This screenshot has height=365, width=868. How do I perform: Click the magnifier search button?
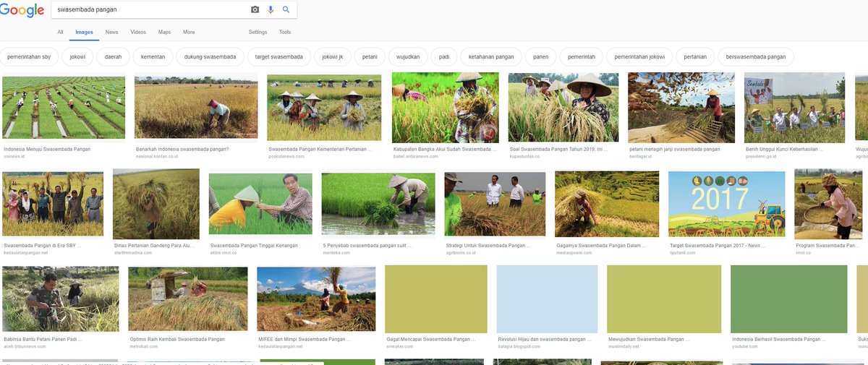coord(286,9)
